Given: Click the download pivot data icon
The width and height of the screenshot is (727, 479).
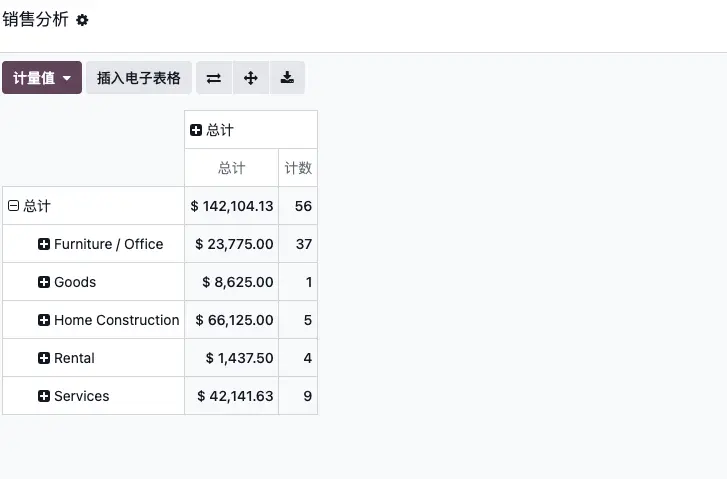Looking at the screenshot, I should click(x=287, y=78).
